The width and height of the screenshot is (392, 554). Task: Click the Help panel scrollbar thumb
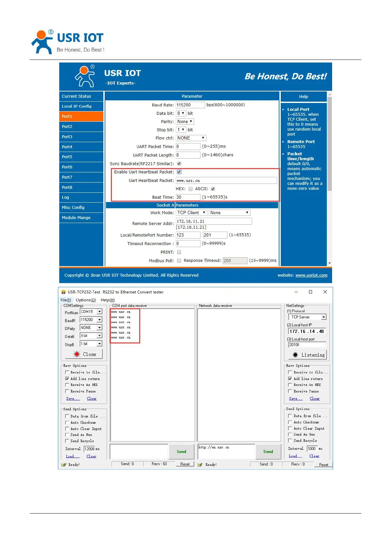coord(329,144)
